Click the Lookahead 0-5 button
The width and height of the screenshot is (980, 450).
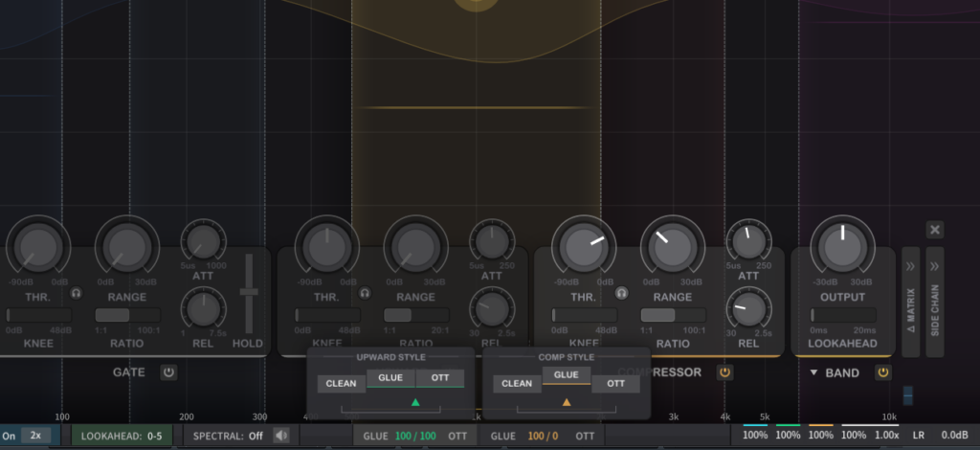(122, 436)
